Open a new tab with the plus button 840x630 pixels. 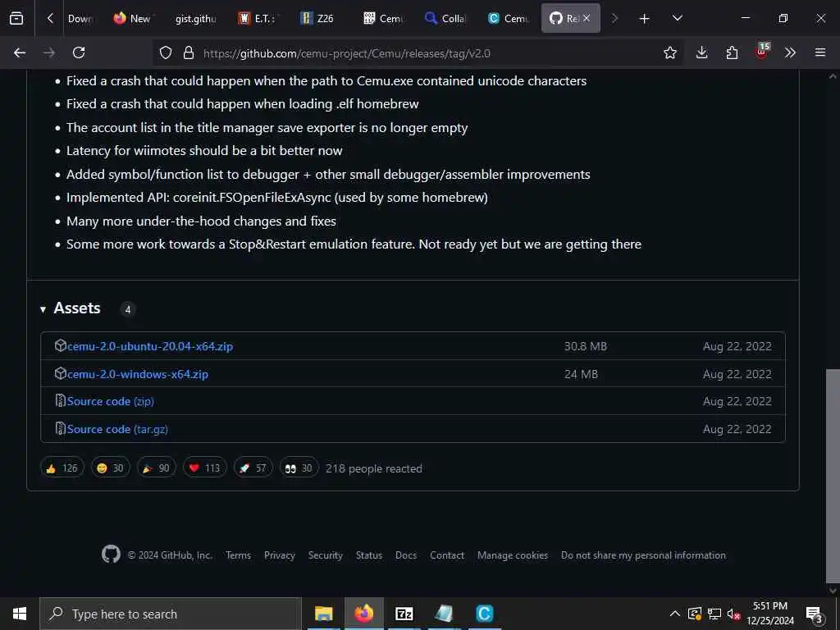point(644,19)
